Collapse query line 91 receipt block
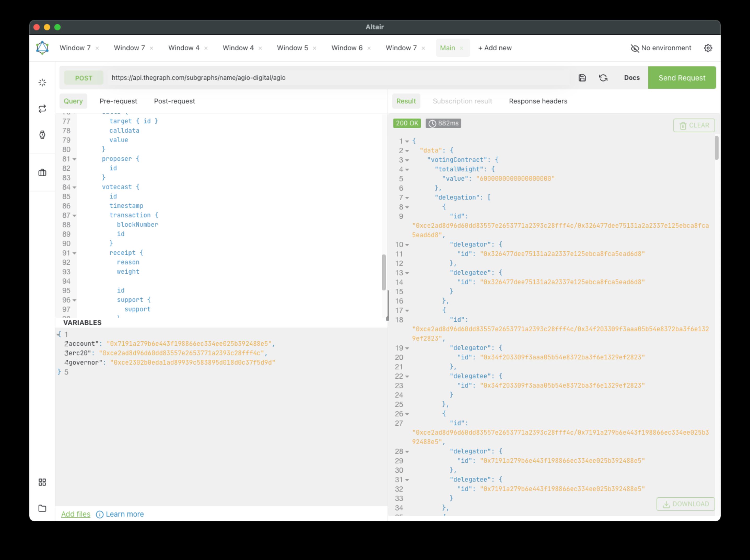Image resolution: width=750 pixels, height=560 pixels. [74, 253]
